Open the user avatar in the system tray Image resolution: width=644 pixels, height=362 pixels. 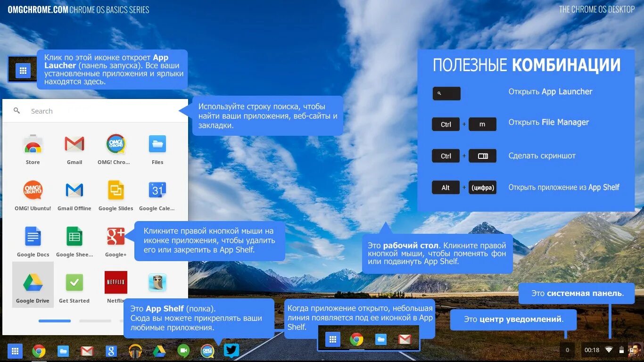click(x=635, y=350)
